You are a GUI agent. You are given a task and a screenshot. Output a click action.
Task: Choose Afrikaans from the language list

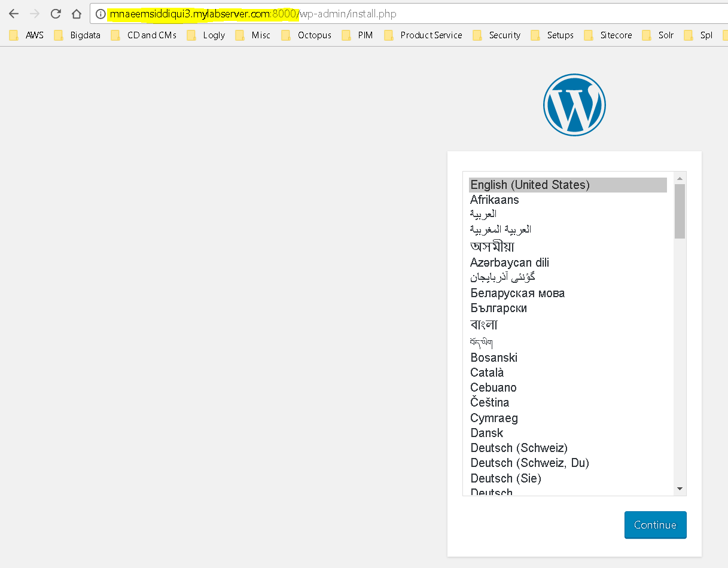568,200
